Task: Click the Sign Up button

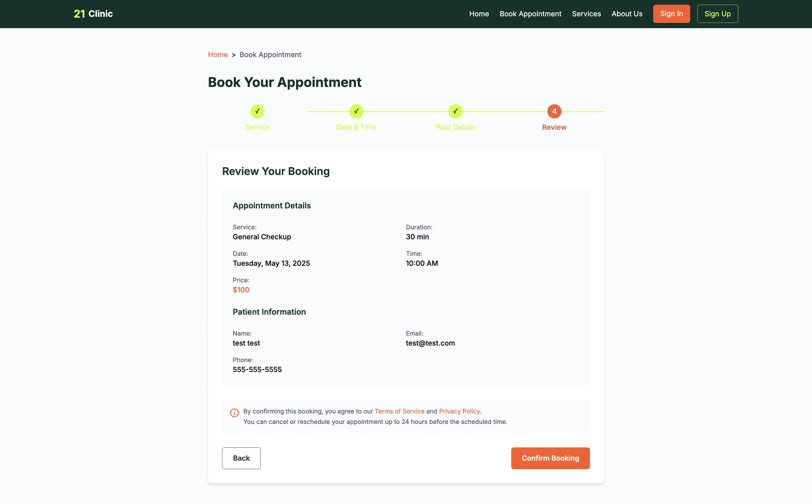Action: tap(717, 14)
